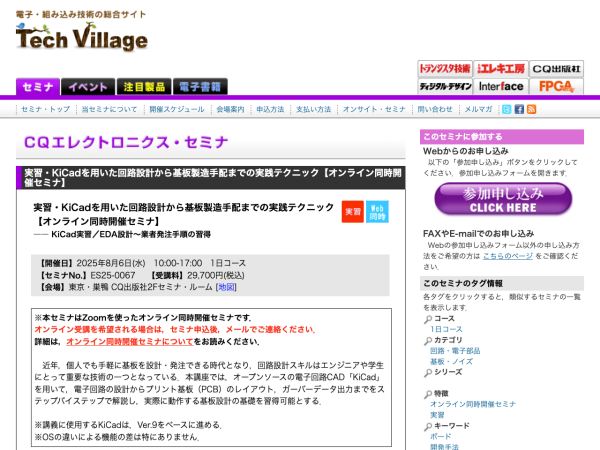The image size is (600, 450).
Task: Click the Tech Village logo
Action: click(82, 36)
